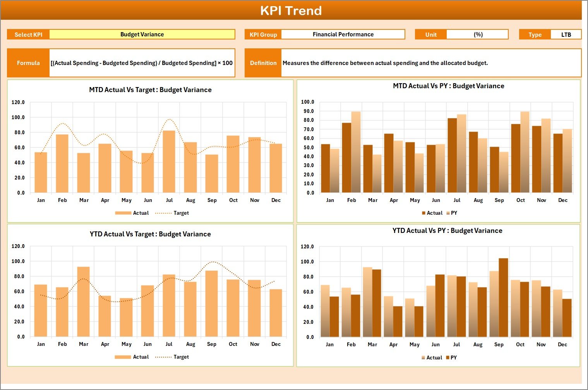
Task: Click Actual legend swatch in MTD Actual Vs Target
Action: tap(123, 213)
